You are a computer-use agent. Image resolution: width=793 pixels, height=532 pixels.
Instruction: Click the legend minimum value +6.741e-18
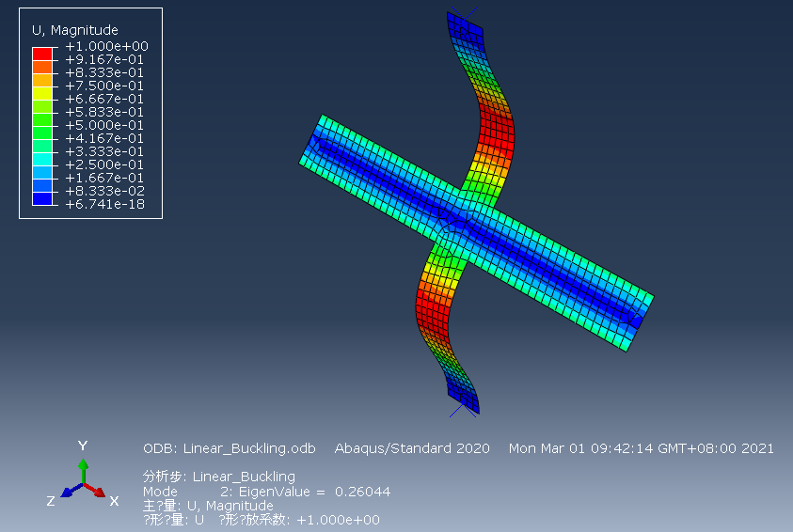(x=105, y=204)
